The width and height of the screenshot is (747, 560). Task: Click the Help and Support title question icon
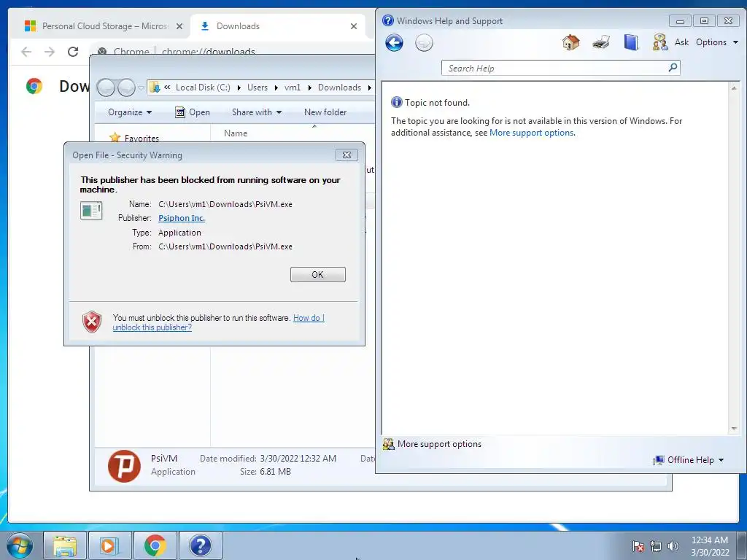[388, 20]
